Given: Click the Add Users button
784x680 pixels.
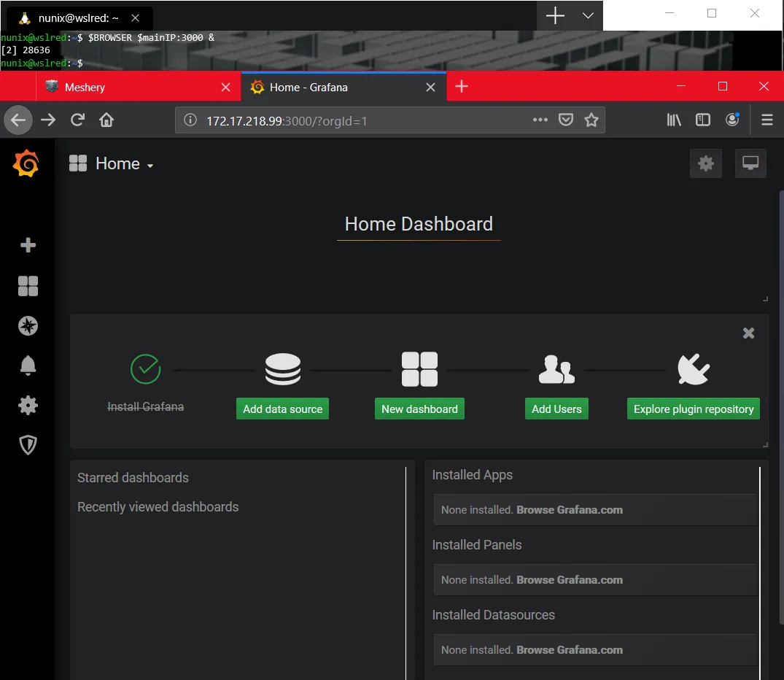Looking at the screenshot, I should pyautogui.click(x=556, y=409).
